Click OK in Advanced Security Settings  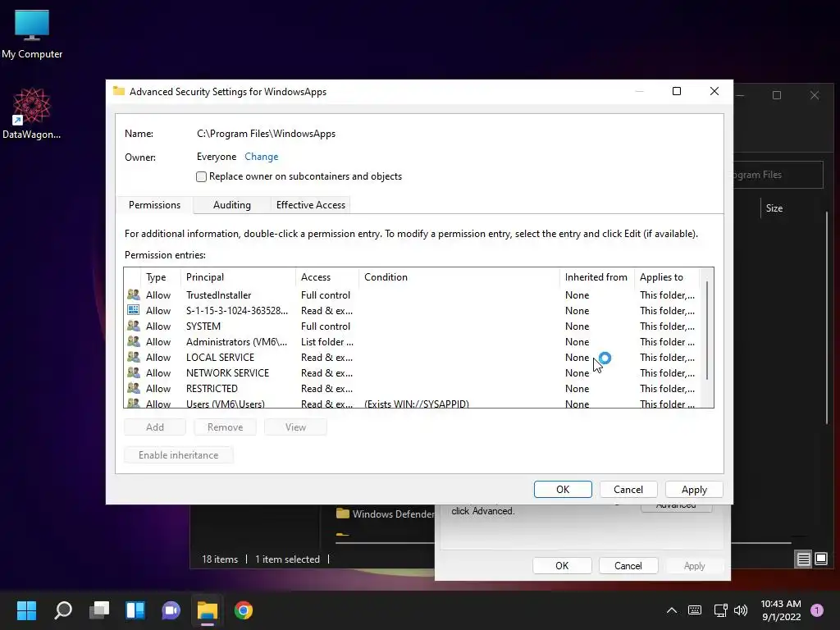click(563, 489)
